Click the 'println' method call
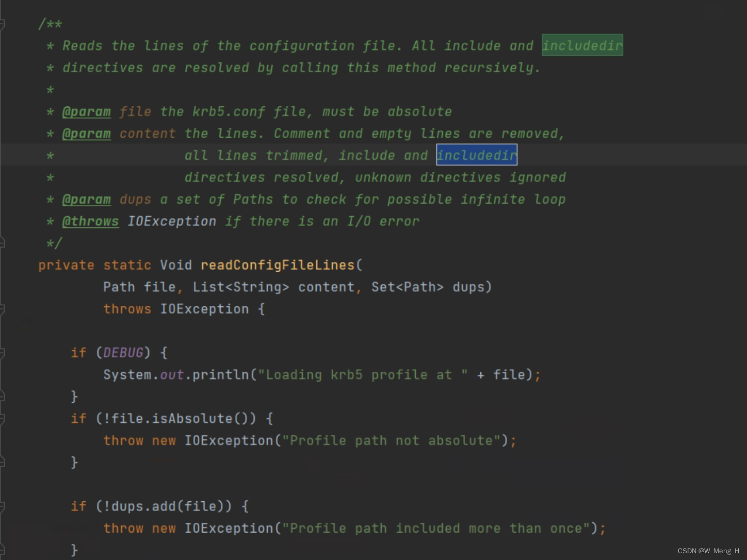 220,375
